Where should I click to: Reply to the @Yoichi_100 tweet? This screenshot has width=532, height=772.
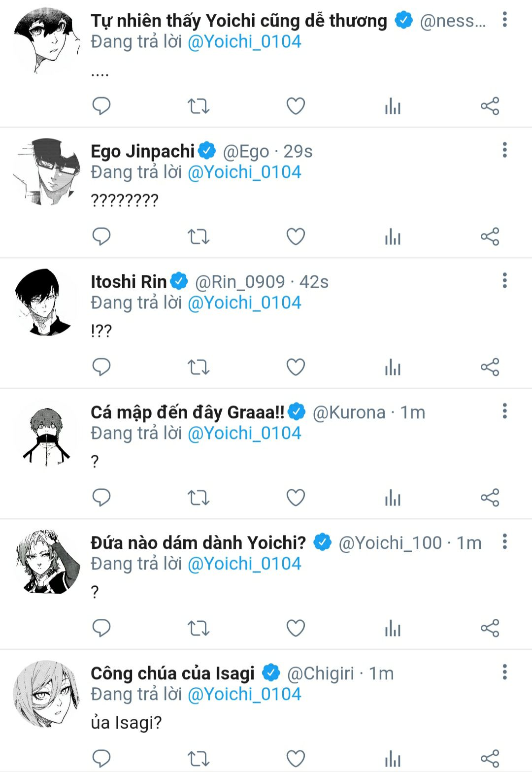tap(101, 628)
